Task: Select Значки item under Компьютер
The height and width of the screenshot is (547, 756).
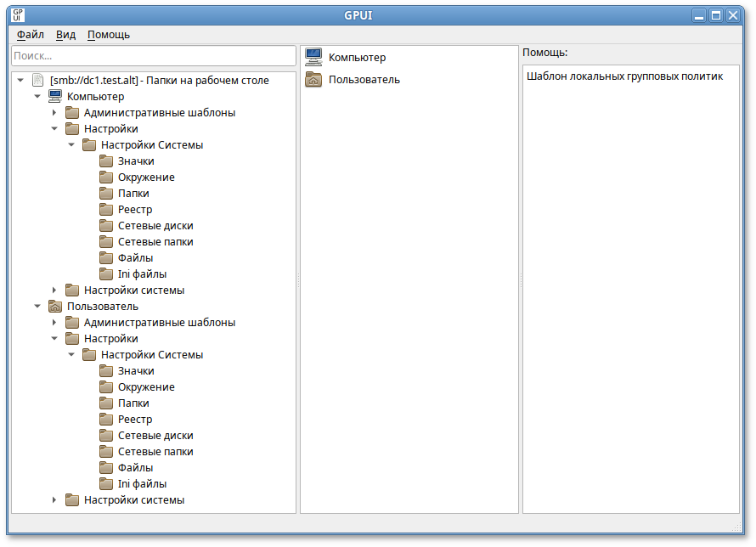Action: tap(136, 161)
